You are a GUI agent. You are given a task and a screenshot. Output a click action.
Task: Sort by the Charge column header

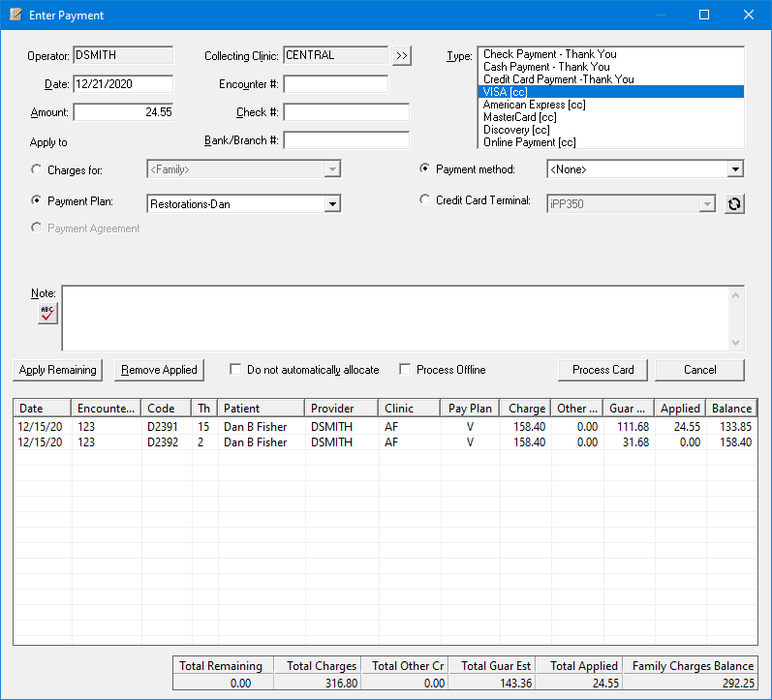tap(525, 408)
